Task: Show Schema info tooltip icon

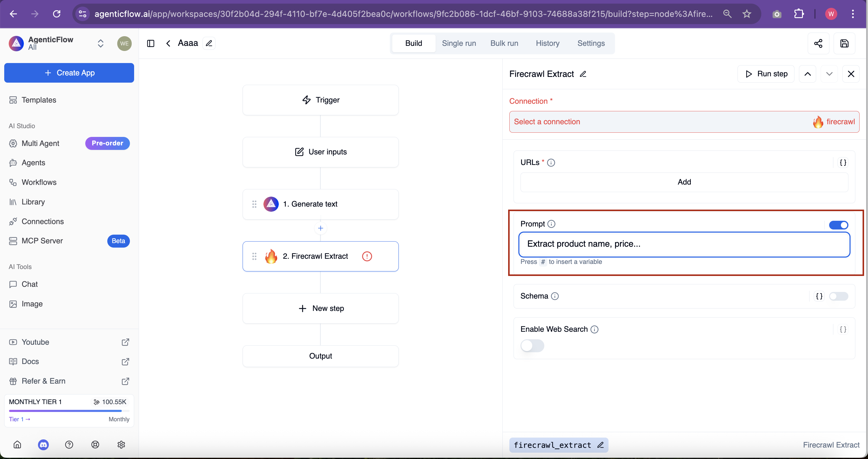Action: pos(555,296)
